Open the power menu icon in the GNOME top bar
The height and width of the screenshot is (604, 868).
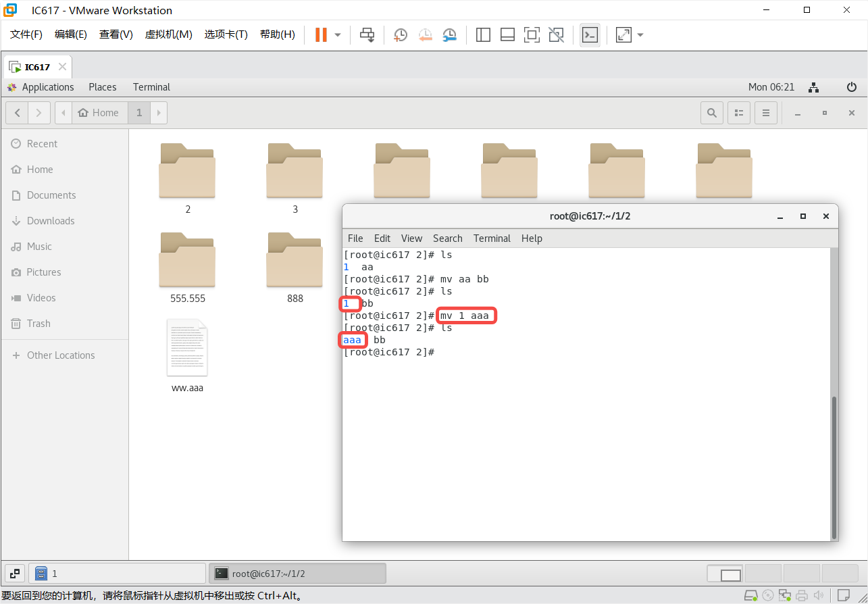(x=852, y=87)
